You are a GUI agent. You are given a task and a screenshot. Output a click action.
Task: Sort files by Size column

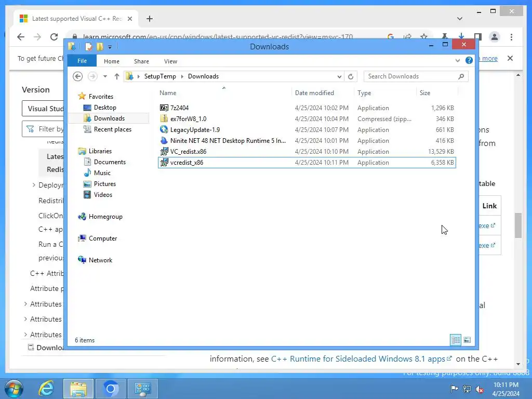[425, 93]
